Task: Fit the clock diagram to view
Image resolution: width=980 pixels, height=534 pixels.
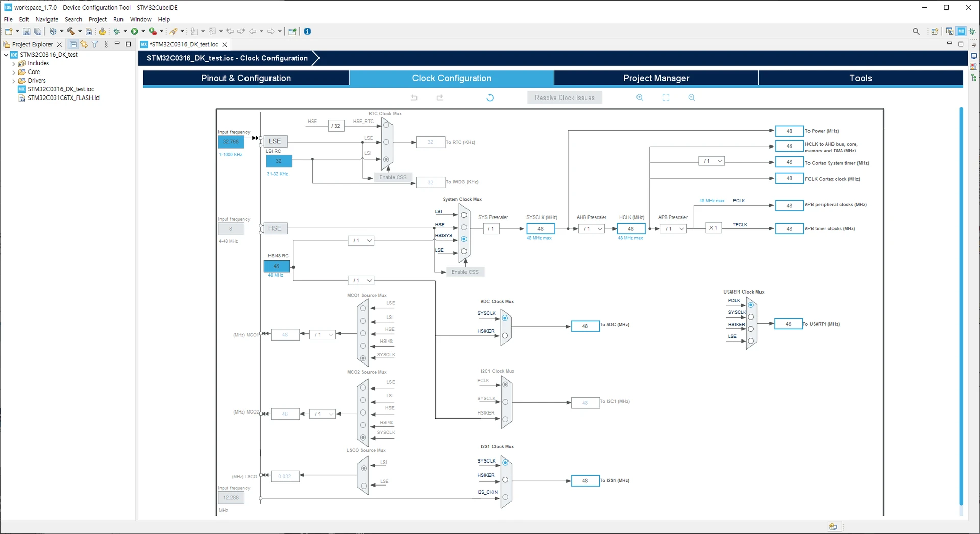Action: 666,98
